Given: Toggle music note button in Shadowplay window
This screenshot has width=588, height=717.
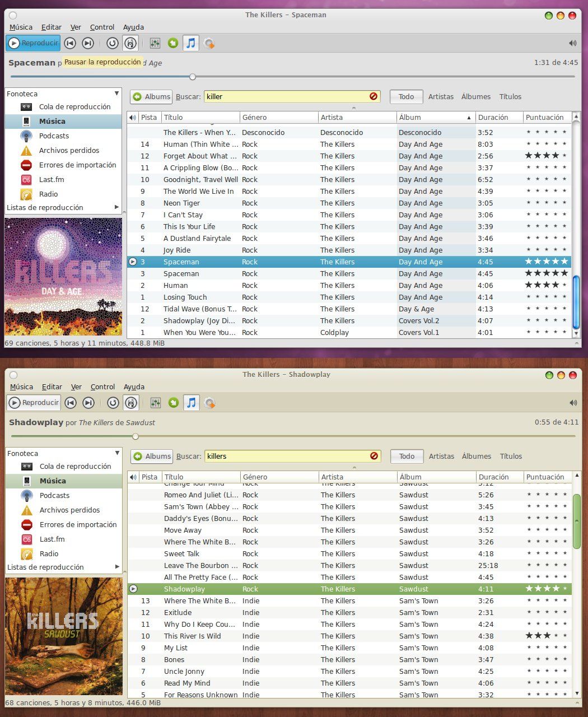Looking at the screenshot, I should coord(192,403).
